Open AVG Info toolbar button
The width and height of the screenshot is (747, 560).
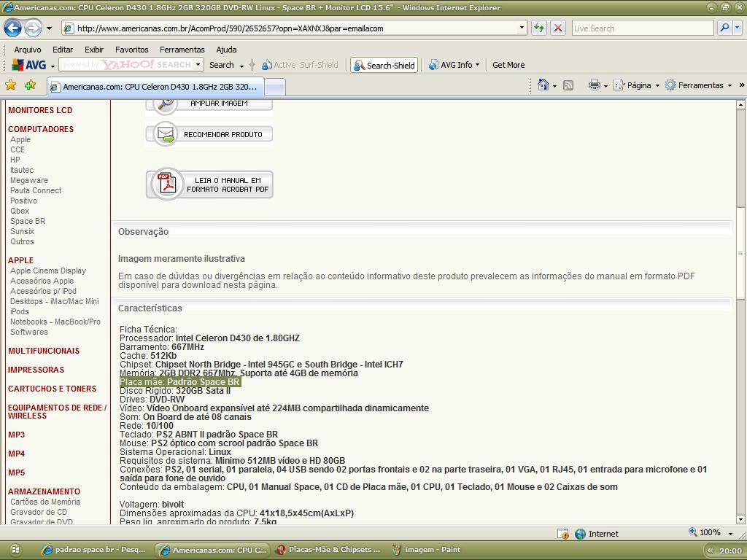click(454, 65)
